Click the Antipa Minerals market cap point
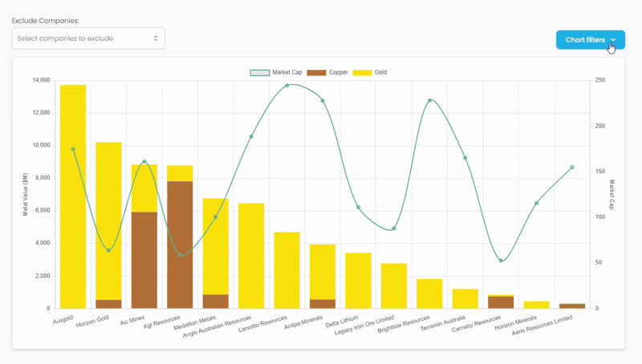642x364 pixels. (323, 100)
